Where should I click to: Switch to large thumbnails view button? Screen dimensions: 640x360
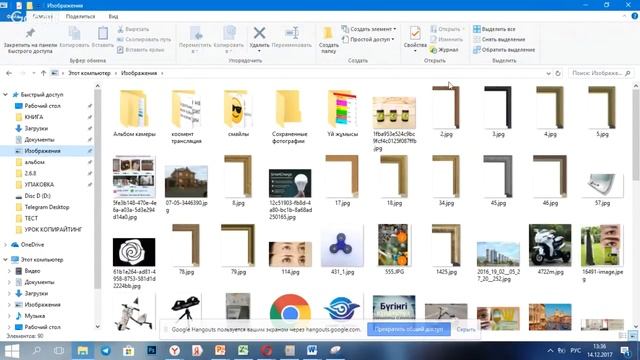tap(633, 336)
